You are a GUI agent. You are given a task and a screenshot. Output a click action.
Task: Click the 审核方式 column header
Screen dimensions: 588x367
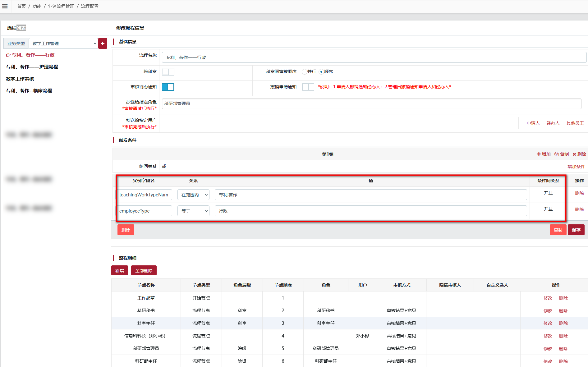click(402, 285)
